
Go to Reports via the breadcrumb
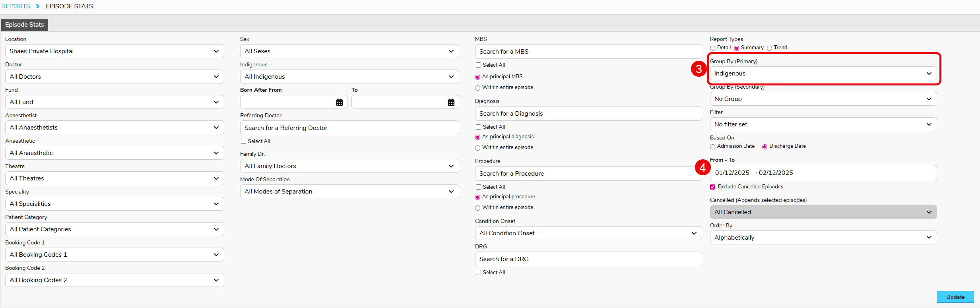16,6
